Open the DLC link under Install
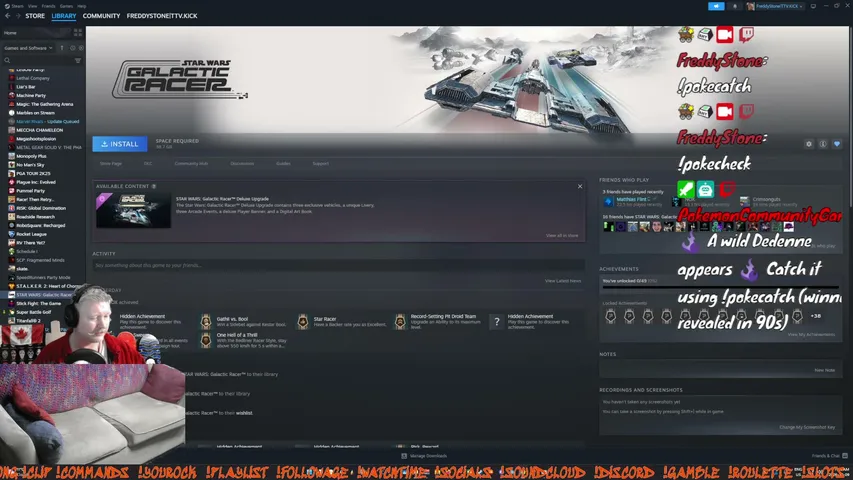Image resolution: width=853 pixels, height=480 pixels. click(x=148, y=163)
